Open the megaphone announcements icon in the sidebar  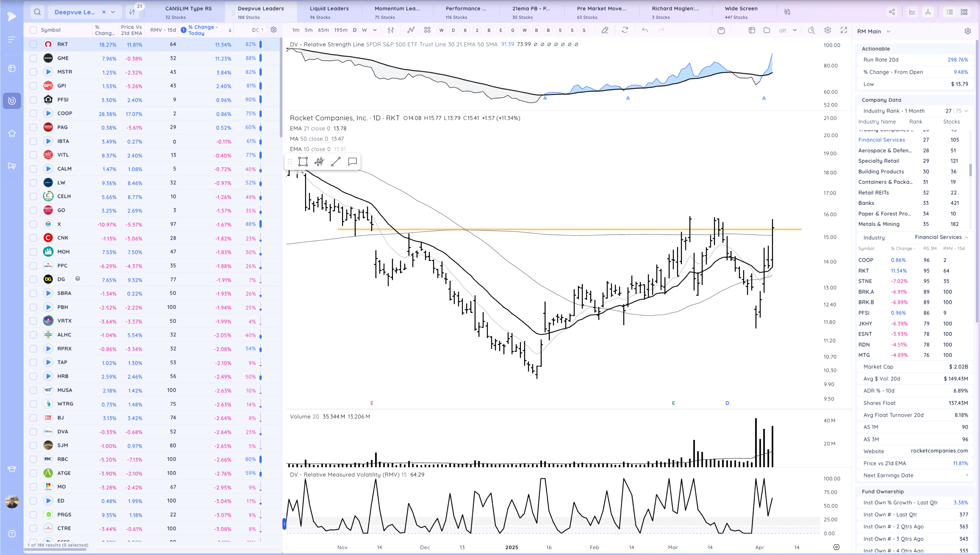pyautogui.click(x=12, y=165)
